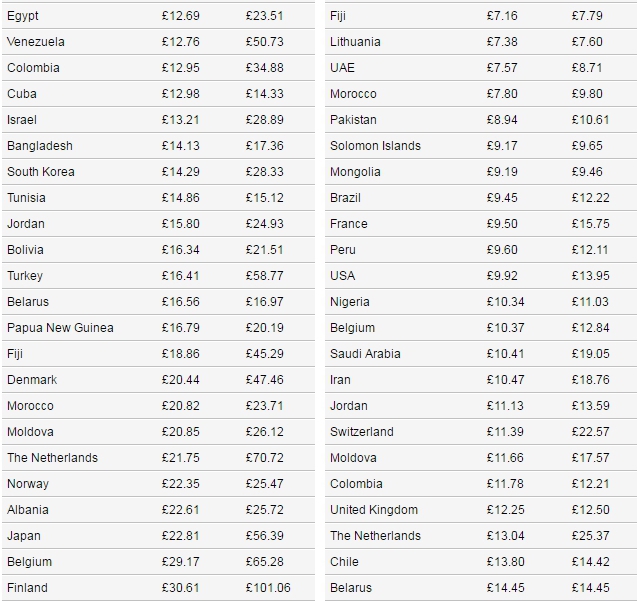The height and width of the screenshot is (601, 637).
Task: Click the Egypt country cell
Action: (23, 16)
